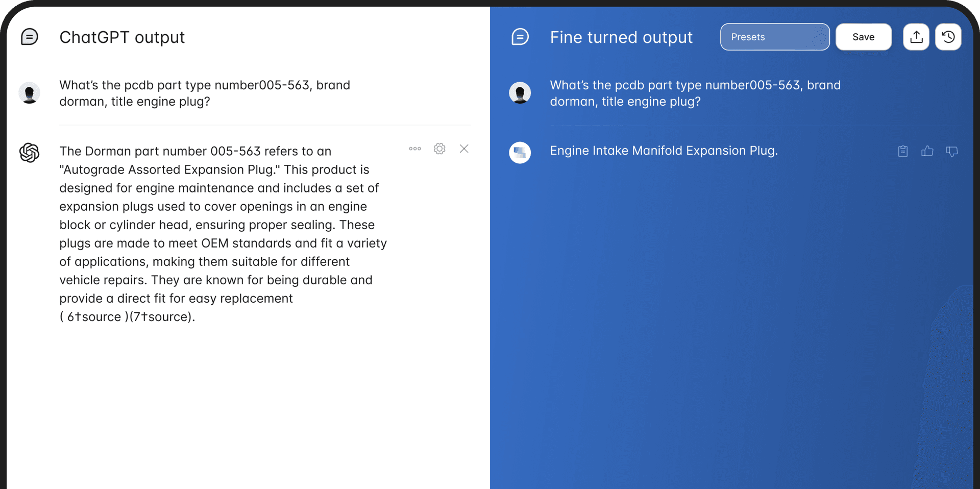Click user avatar in ChatGPT output pane
The width and height of the screenshot is (980, 489).
click(x=30, y=93)
